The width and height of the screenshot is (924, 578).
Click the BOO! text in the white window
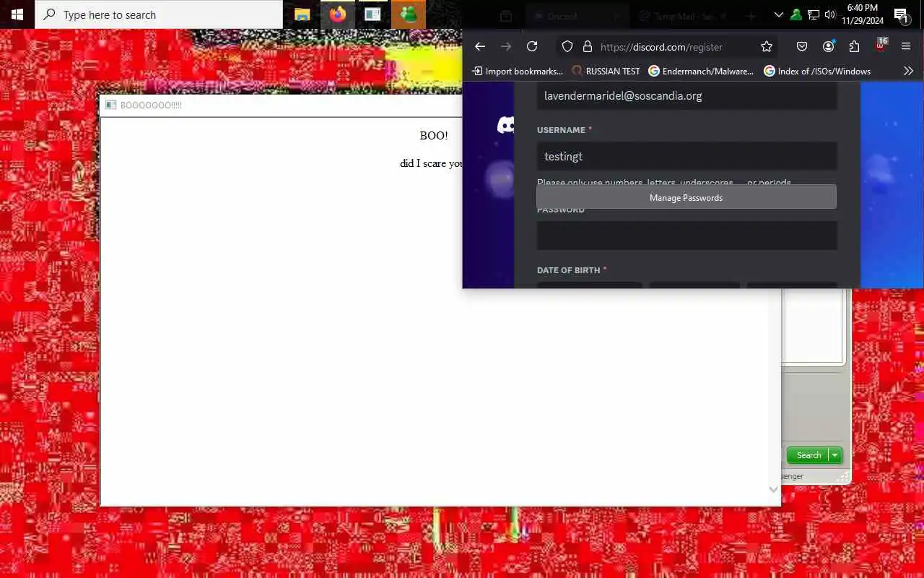click(x=434, y=136)
